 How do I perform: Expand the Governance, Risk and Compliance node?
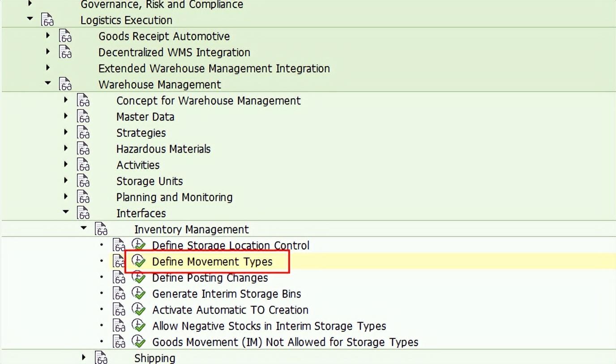click(x=30, y=4)
